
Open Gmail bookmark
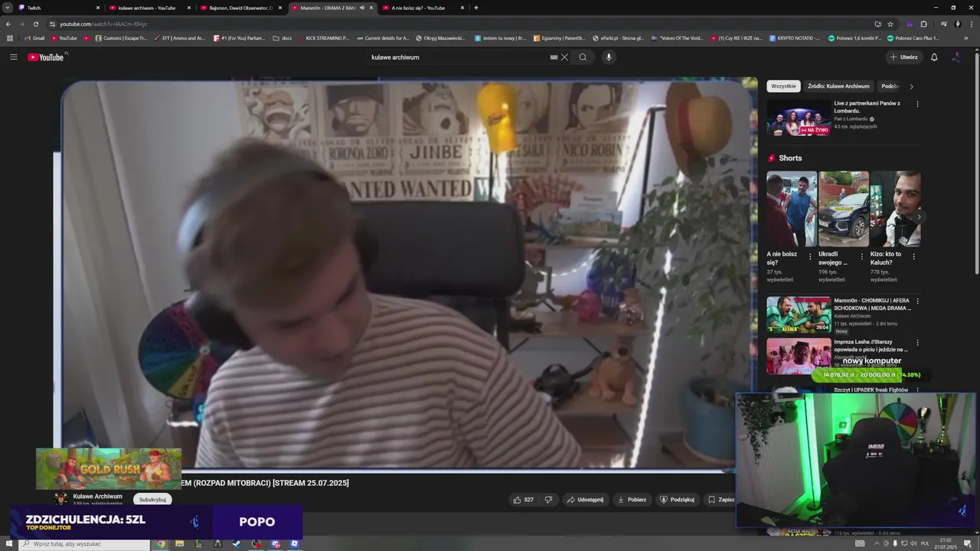coord(35,37)
